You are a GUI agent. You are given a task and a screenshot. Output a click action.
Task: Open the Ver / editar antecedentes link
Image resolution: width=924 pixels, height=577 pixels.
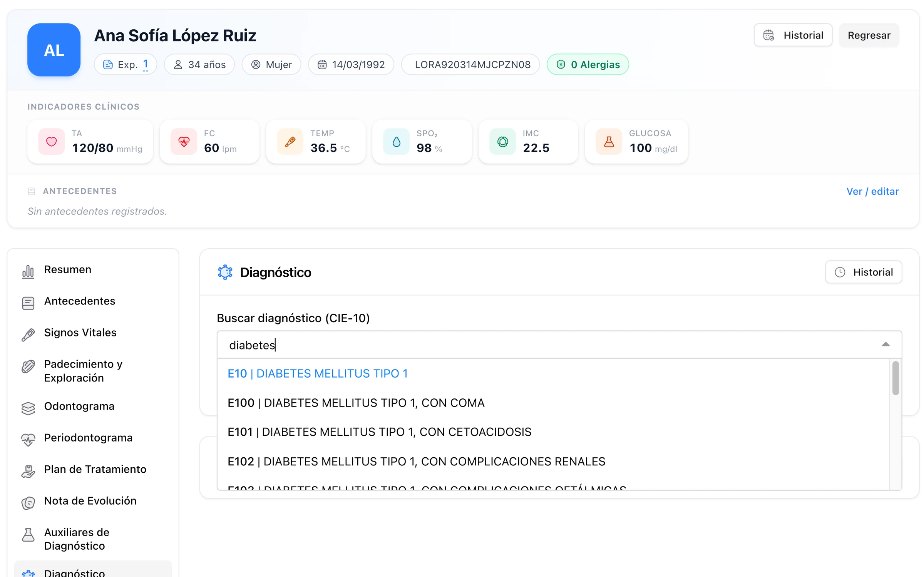(872, 191)
